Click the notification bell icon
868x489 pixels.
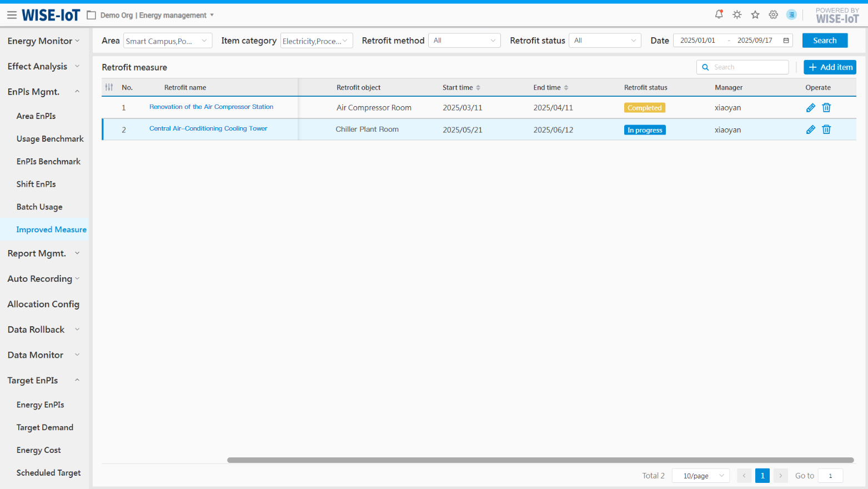point(719,14)
